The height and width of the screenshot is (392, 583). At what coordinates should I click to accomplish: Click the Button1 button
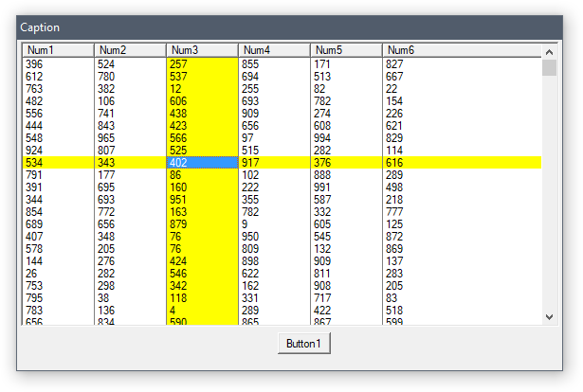(304, 343)
